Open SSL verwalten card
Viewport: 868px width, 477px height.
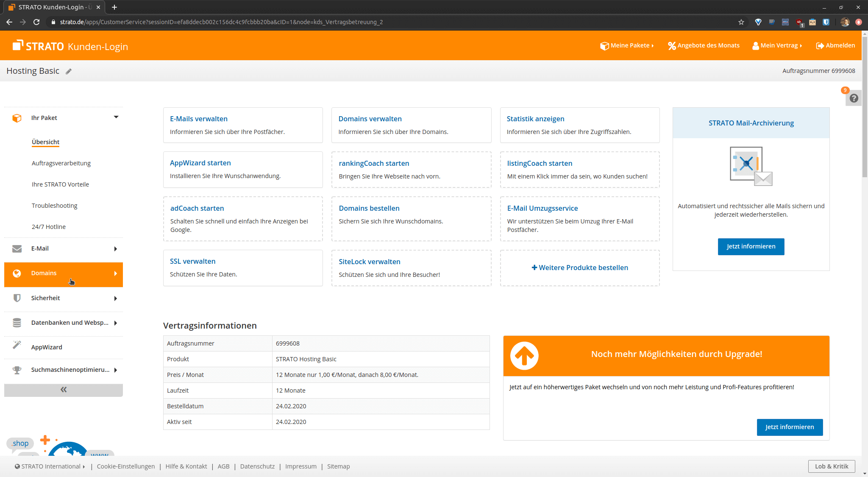click(243, 268)
